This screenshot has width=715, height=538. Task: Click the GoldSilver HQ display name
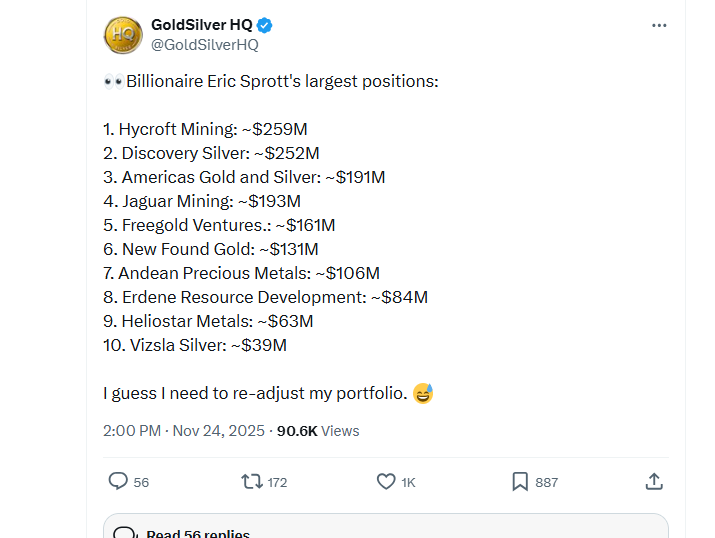click(201, 24)
